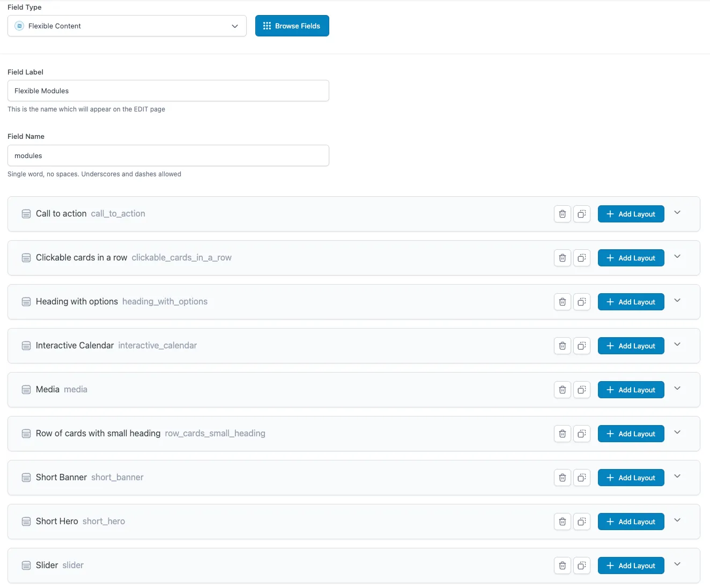Expand the Call to action layout
The height and width of the screenshot is (588, 710).
677,213
